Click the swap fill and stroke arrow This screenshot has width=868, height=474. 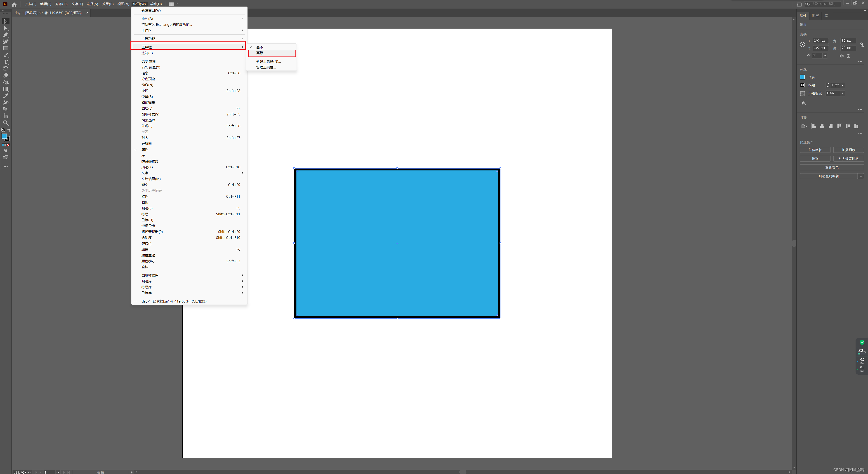[9, 130]
